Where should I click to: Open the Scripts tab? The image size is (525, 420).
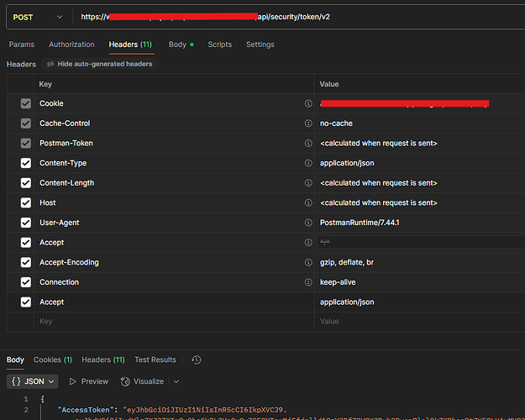[219, 45]
